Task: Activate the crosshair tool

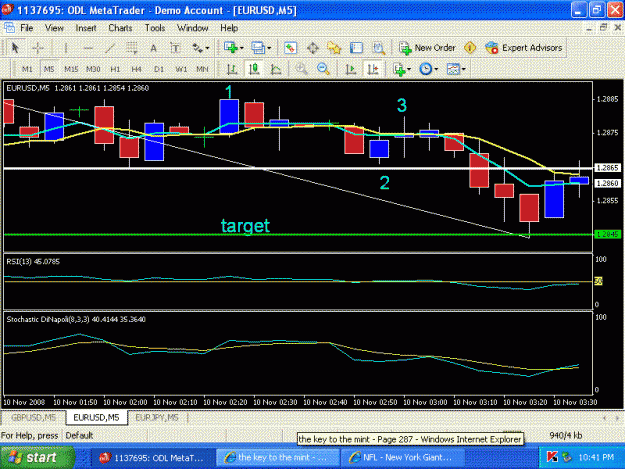Action: tap(38, 48)
